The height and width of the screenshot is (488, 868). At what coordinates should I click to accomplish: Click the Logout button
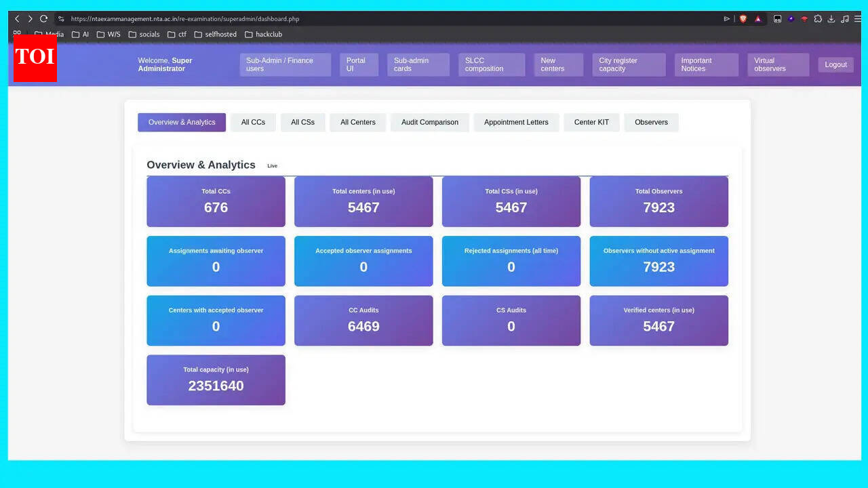(835, 64)
